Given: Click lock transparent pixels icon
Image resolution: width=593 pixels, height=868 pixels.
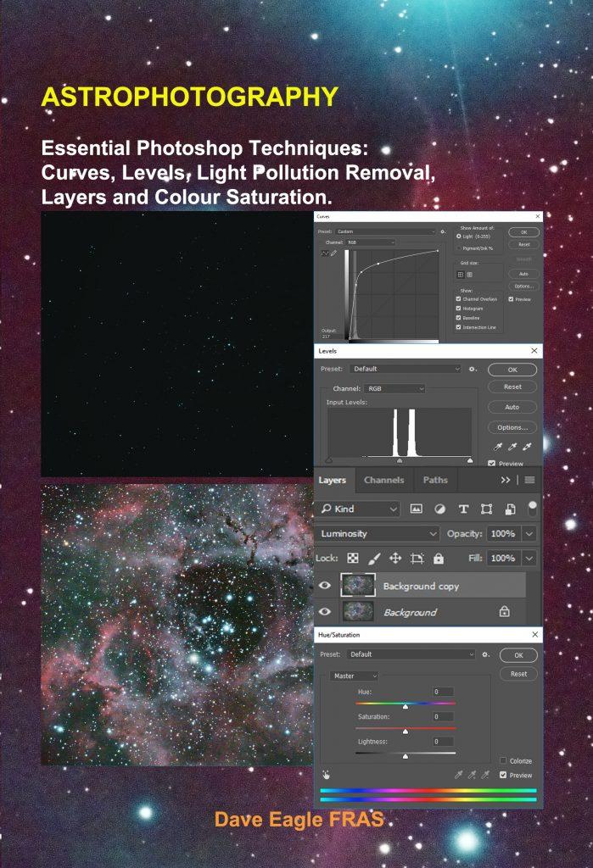Looking at the screenshot, I should (x=352, y=558).
